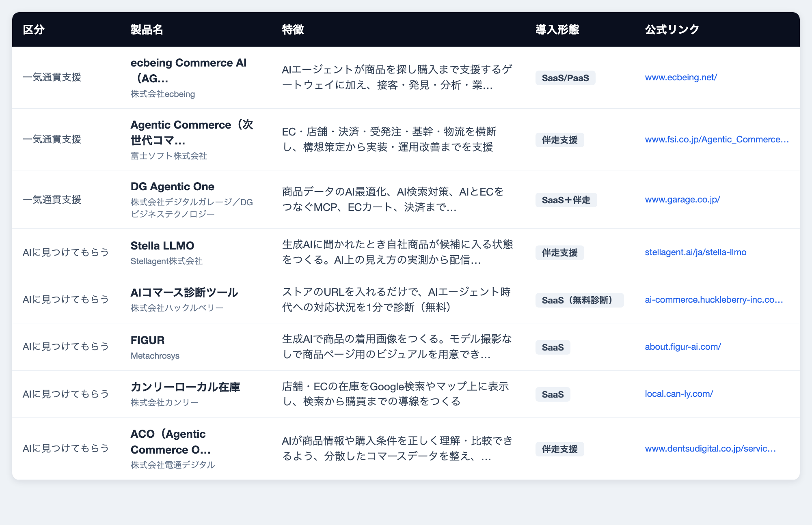Click vendor name 株式会社ハックルベリー
This screenshot has height=525, width=812.
177,308
